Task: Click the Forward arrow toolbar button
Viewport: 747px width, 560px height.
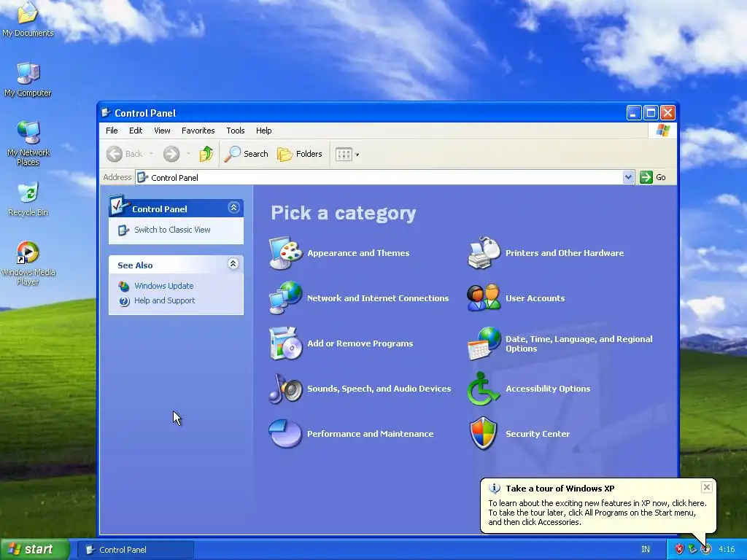Action: tap(171, 154)
